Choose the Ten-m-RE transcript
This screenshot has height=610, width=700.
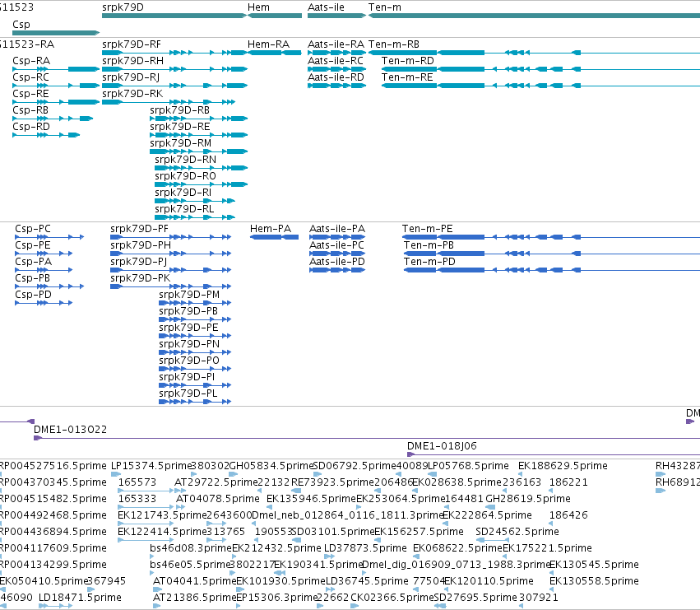click(x=540, y=86)
